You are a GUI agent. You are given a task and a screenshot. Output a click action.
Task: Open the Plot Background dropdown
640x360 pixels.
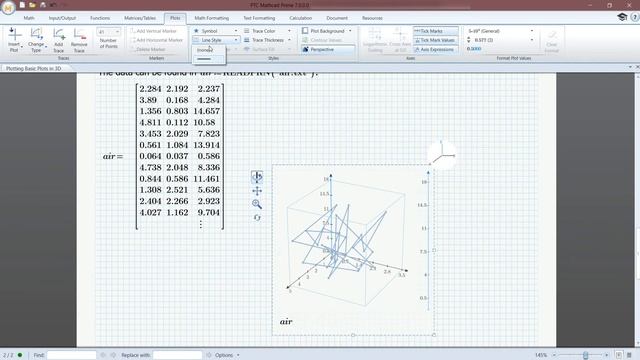pyautogui.click(x=327, y=31)
